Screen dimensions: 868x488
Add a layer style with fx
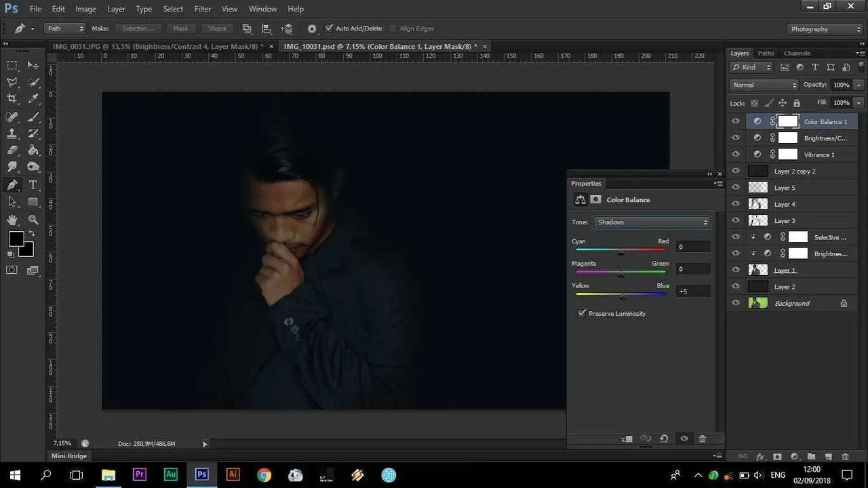pyautogui.click(x=760, y=457)
